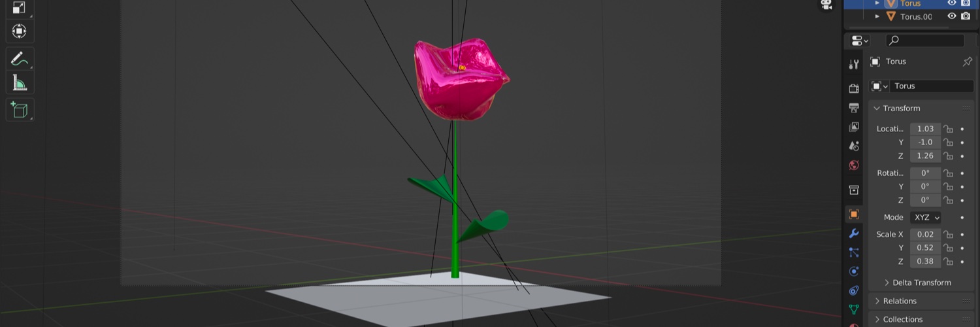Click the Scale X field 0.02

tap(926, 234)
